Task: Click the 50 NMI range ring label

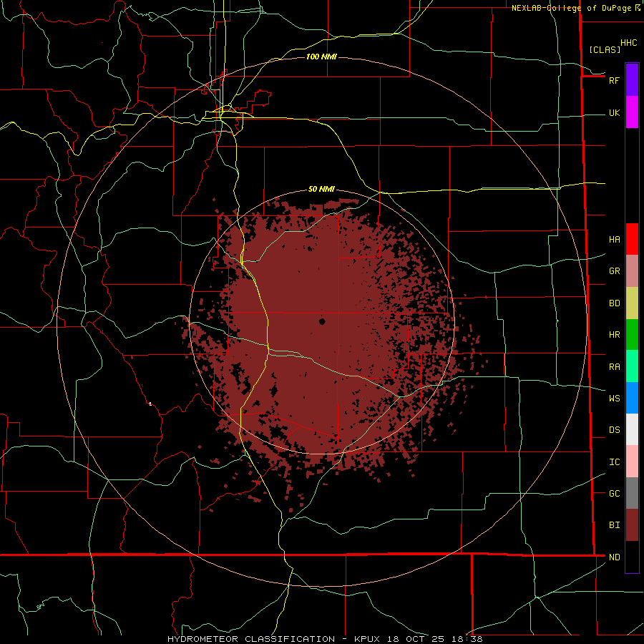Action: (321, 190)
